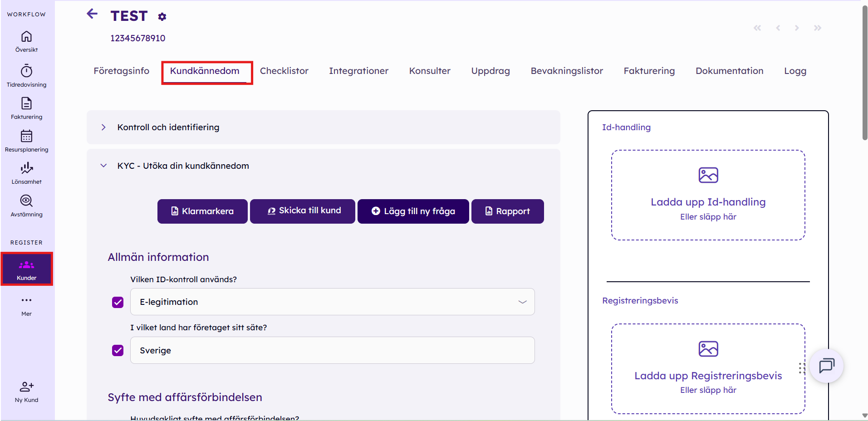The image size is (868, 421).
Task: Jump to last customer with double-right arrows
Action: (x=818, y=28)
